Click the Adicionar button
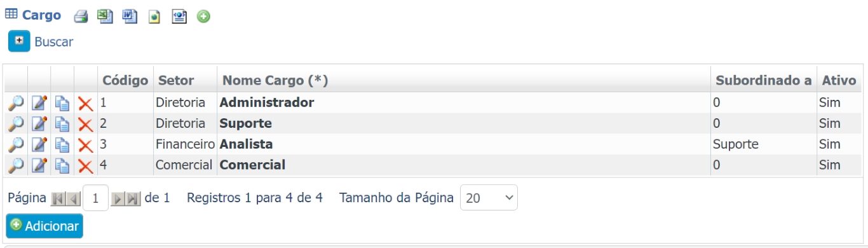Screen dimensions: 868x248 pyautogui.click(x=44, y=226)
